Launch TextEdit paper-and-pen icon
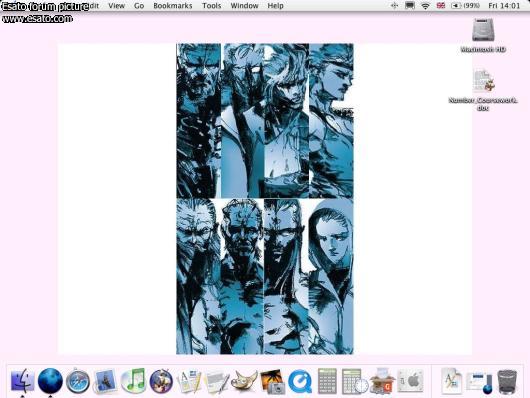Image resolution: width=530 pixels, height=398 pixels. (x=217, y=382)
